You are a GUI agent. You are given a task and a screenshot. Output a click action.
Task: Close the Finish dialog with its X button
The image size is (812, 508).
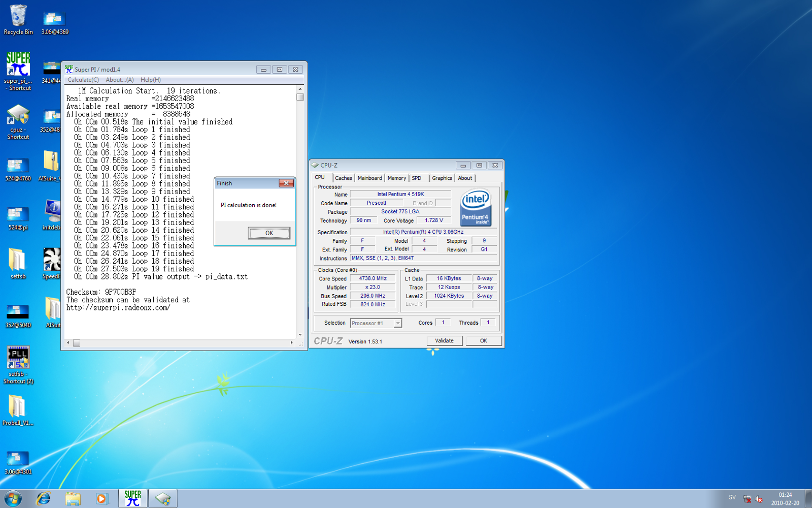[x=286, y=183]
